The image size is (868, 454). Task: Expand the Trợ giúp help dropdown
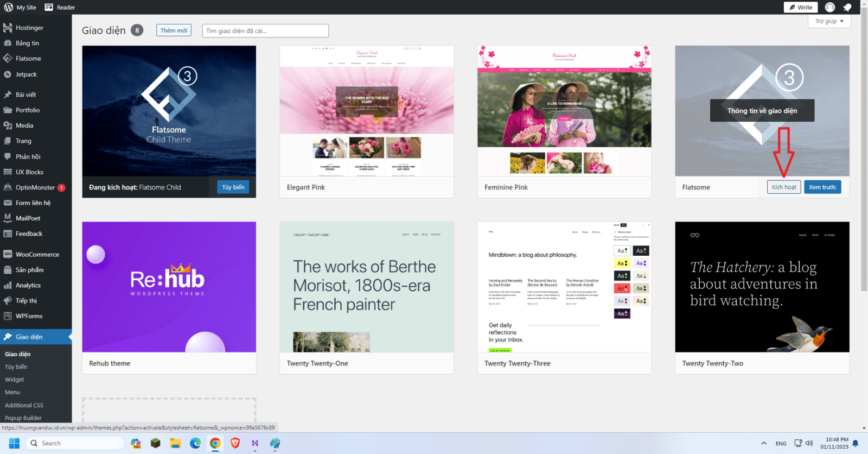pyautogui.click(x=829, y=21)
